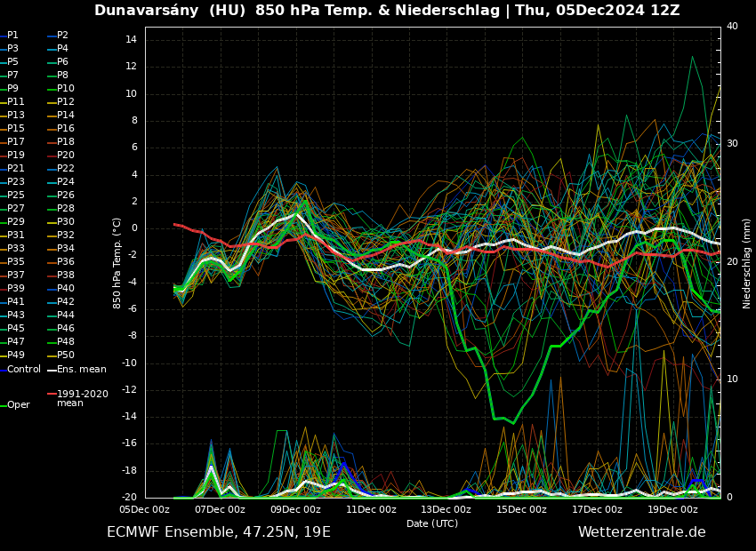
Task: Select the Control legend entry
Action: click(23, 370)
